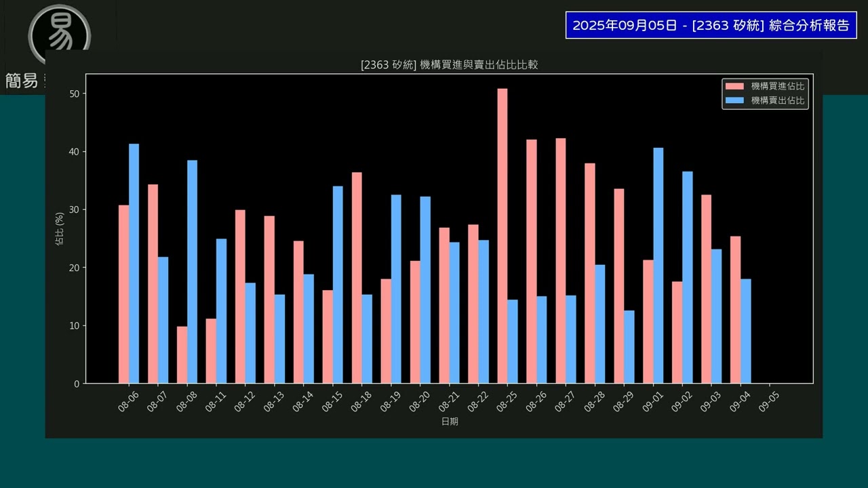Click the blue sell bar on 08-08

(x=192, y=272)
